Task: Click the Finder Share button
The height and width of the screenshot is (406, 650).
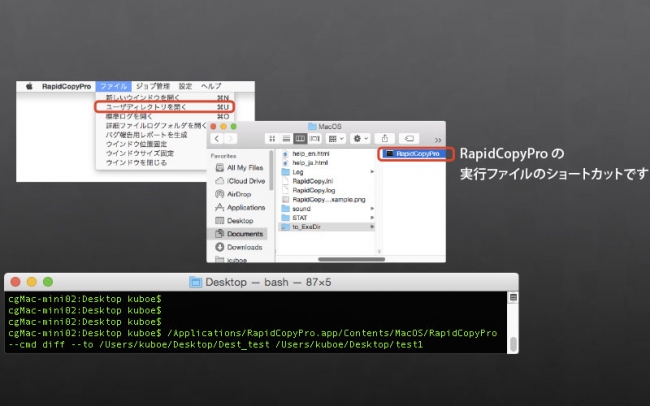Action: point(385,139)
